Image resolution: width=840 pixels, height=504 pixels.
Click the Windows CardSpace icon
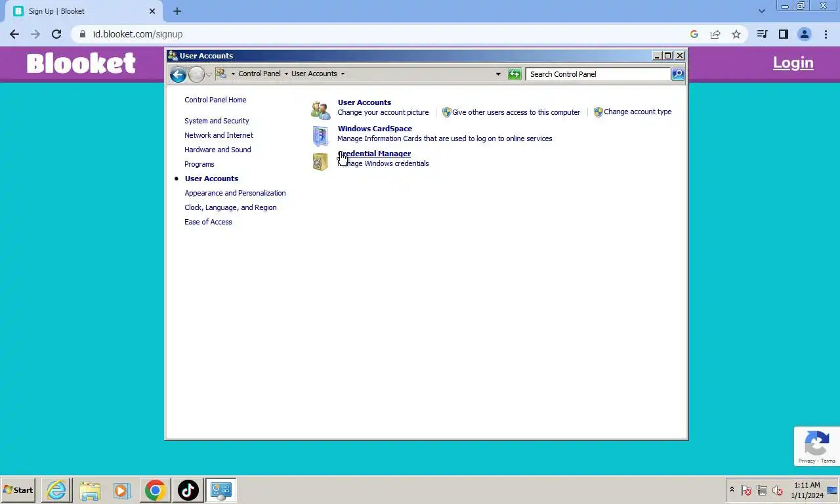[320, 136]
